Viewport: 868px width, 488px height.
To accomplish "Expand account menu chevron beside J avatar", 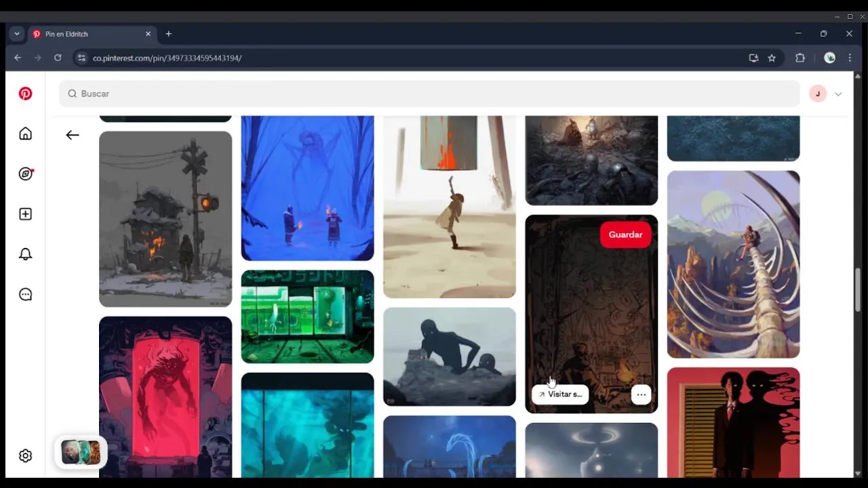I will (x=838, y=94).
